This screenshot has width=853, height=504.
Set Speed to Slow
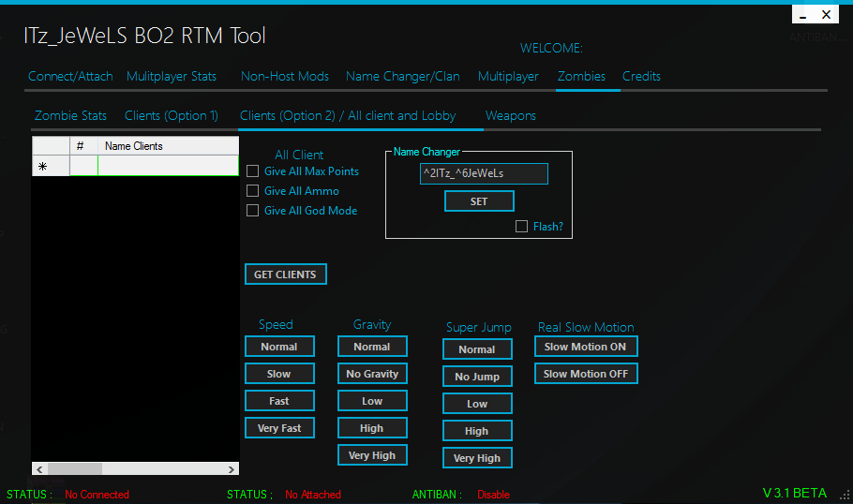pos(279,374)
